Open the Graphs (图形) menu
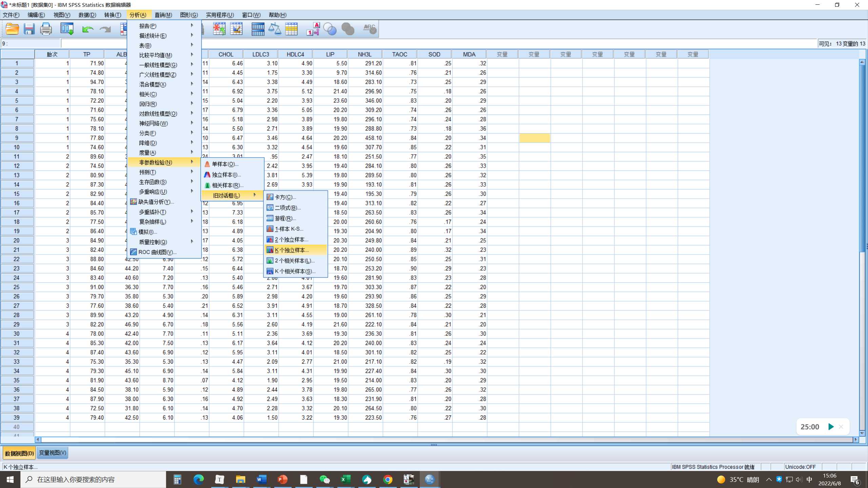 click(189, 15)
